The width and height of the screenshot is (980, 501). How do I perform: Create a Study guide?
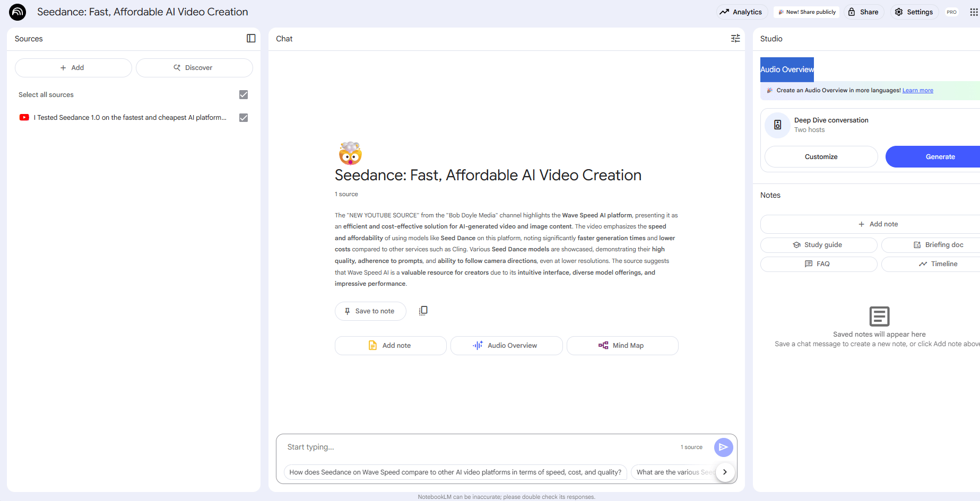[x=819, y=245]
